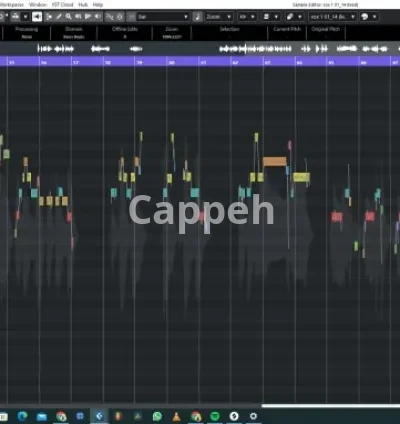Open Spotify from the taskbar
This screenshot has height=424, width=400.
tap(215, 416)
